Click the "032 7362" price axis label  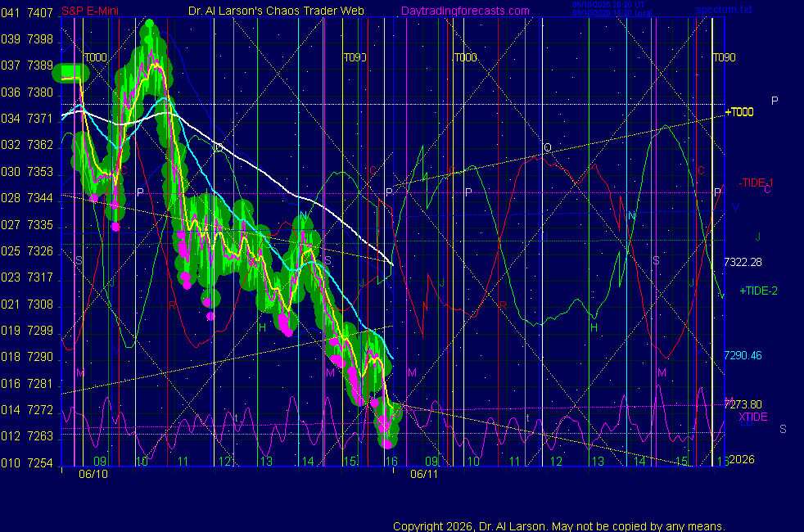pos(27,145)
